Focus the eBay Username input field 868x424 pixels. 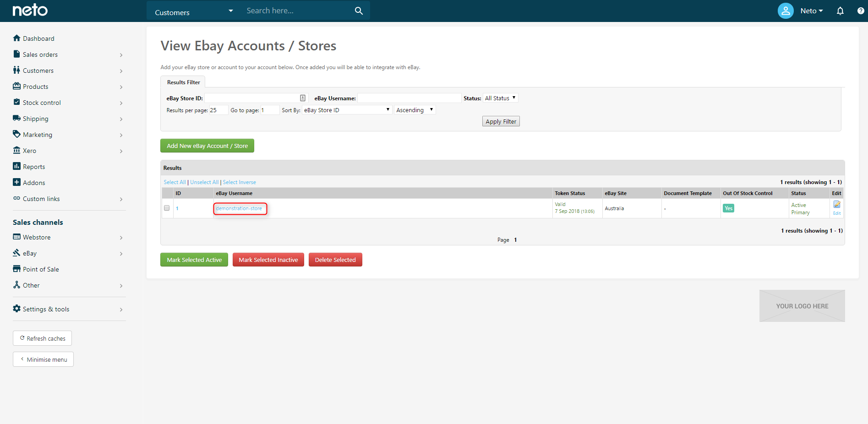[x=409, y=98]
